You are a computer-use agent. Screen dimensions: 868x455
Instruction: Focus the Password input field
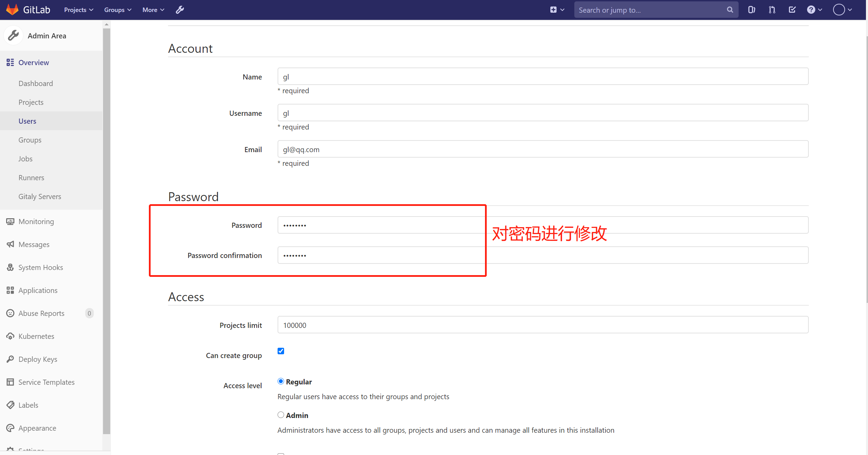click(x=543, y=225)
